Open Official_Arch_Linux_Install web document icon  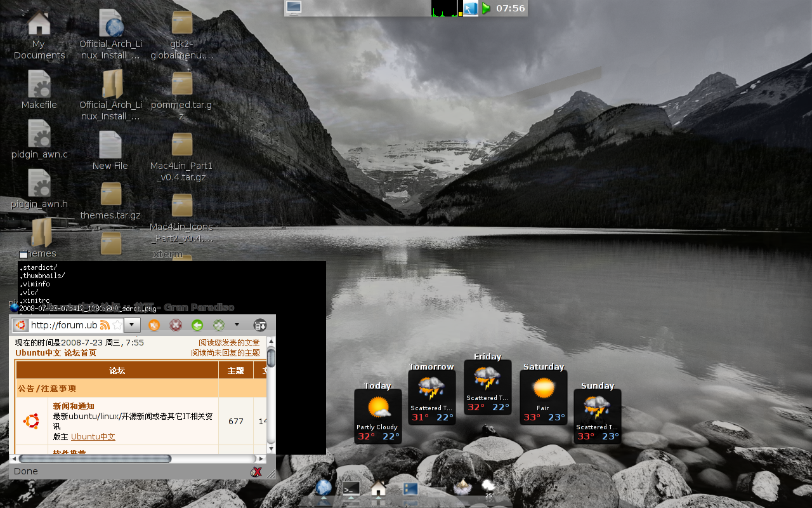coord(110,23)
